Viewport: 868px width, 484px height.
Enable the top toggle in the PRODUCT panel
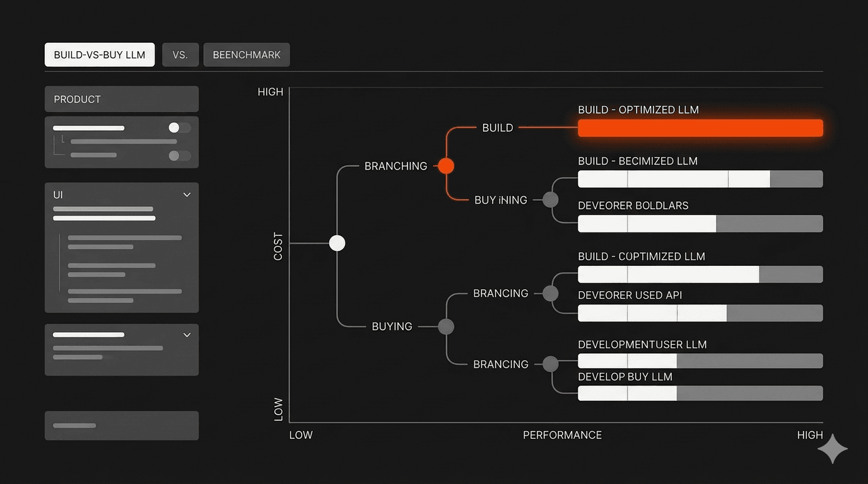179,127
